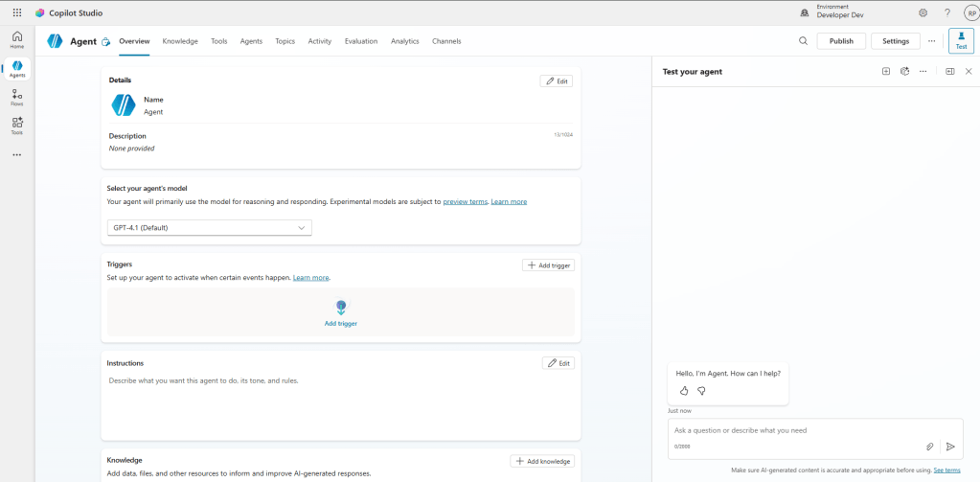Viewport: 980px width, 482px height.
Task: Go to Home in the left sidebar
Action: (17, 39)
